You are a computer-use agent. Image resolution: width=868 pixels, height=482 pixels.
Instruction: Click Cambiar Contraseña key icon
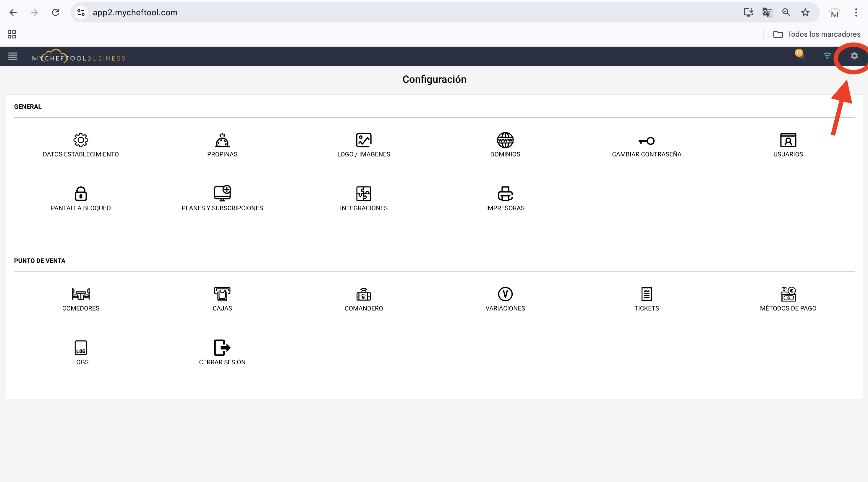point(646,141)
